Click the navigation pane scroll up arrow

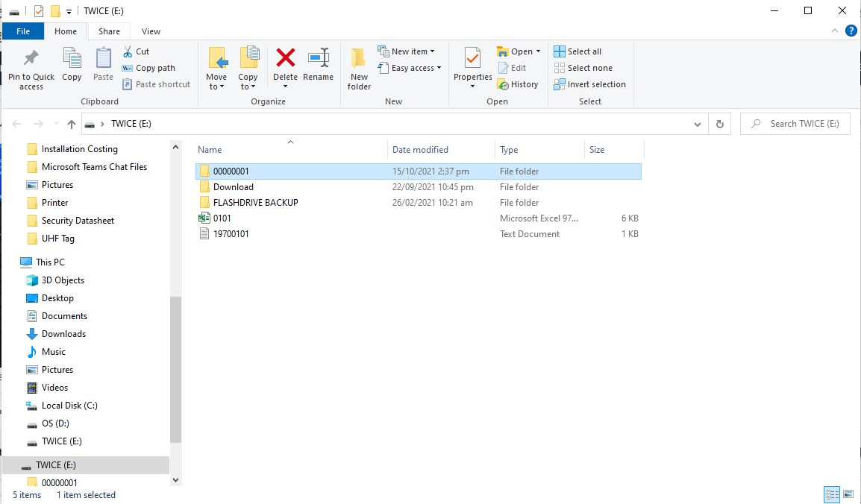point(176,147)
